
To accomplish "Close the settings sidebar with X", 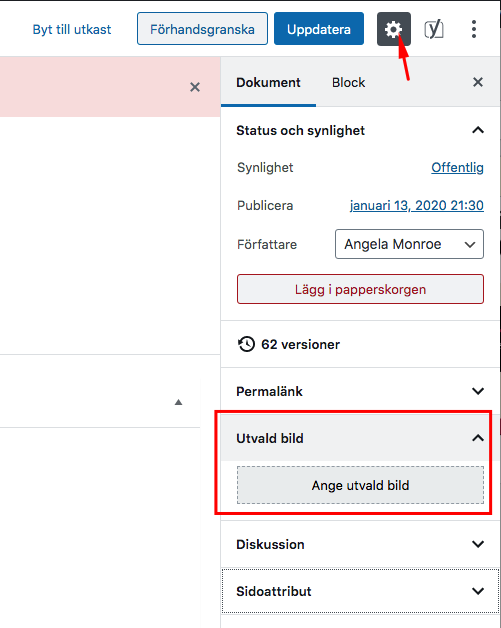I will pos(478,82).
